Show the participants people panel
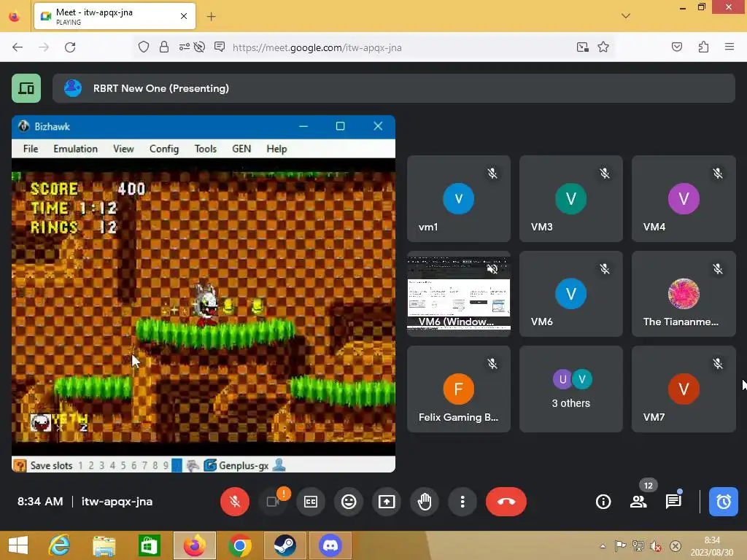 (638, 502)
